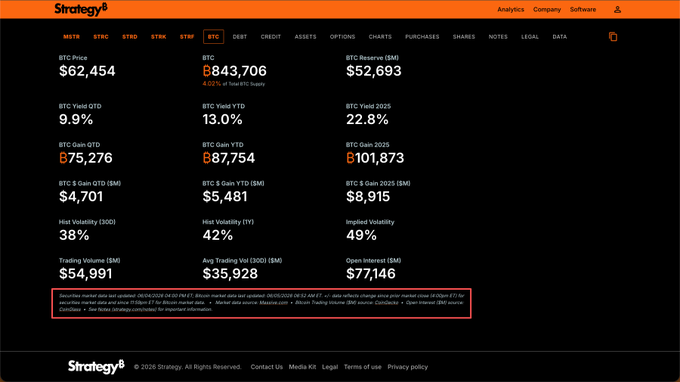Screen dimensions: 680x382
Task: Switch to the NOTES tab
Action: point(498,37)
